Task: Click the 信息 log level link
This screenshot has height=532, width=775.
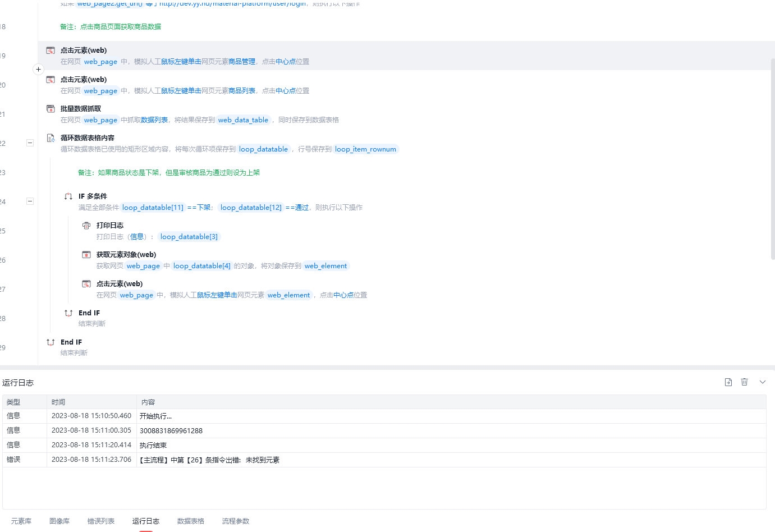Action: [x=137, y=237]
